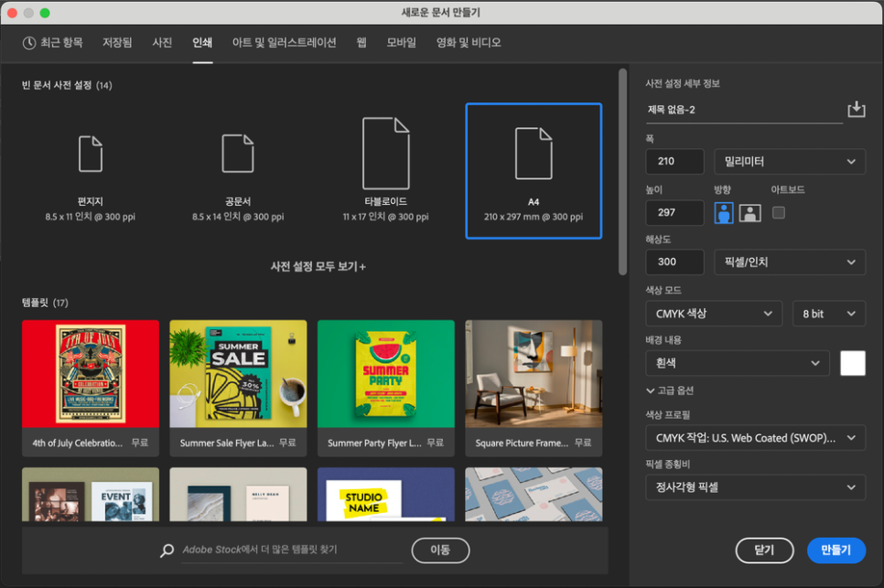Screen dimensions: 884x588
Task: Switch to the 인쇄 tab
Action: pyautogui.click(x=202, y=43)
